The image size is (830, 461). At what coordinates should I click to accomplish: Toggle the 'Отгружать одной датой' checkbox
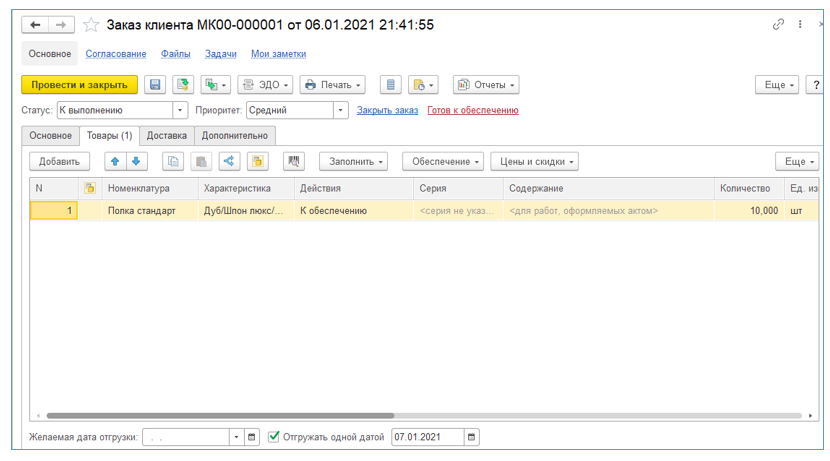pos(274,437)
